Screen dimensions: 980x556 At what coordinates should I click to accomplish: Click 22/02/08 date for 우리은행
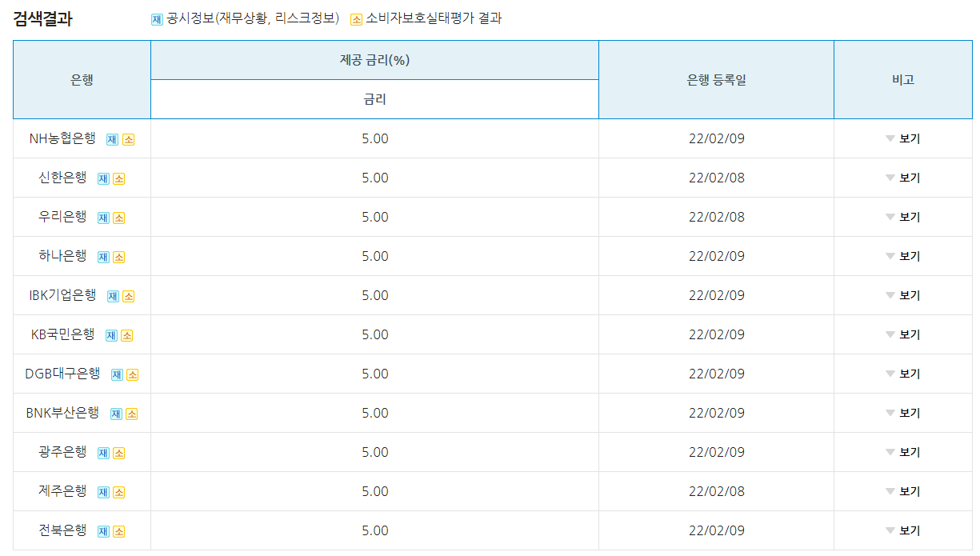pyautogui.click(x=716, y=217)
